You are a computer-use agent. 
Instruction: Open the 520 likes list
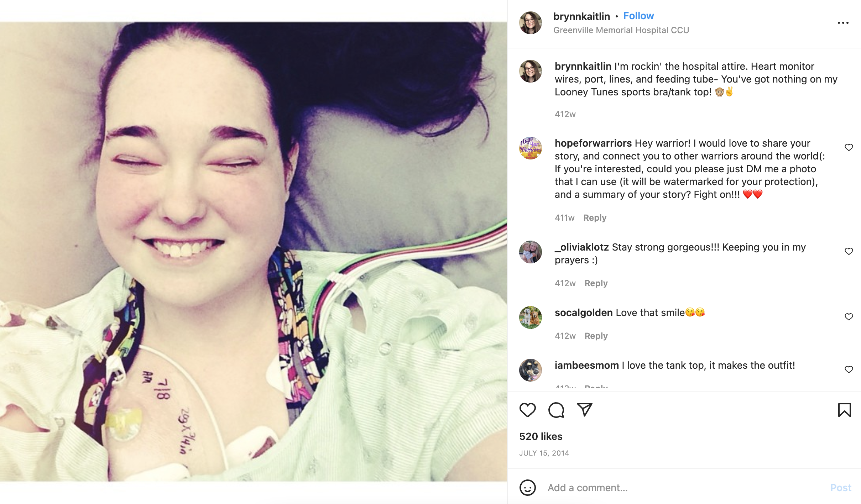[x=541, y=436]
